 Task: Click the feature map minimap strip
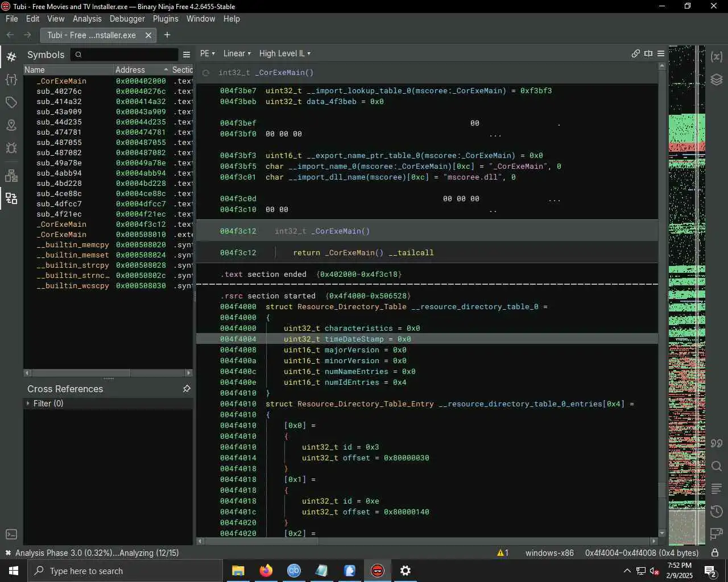coord(686,296)
